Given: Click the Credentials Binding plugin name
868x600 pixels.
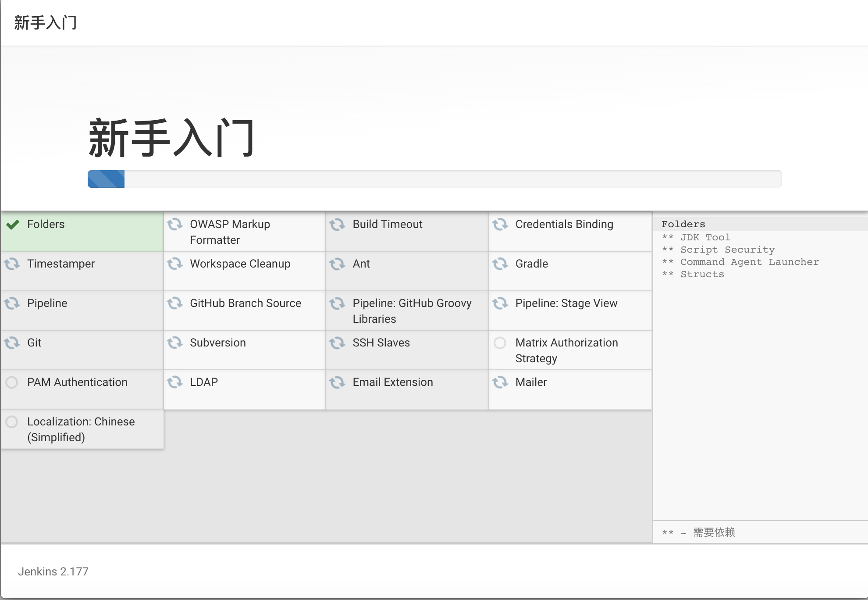Looking at the screenshot, I should 564,225.
